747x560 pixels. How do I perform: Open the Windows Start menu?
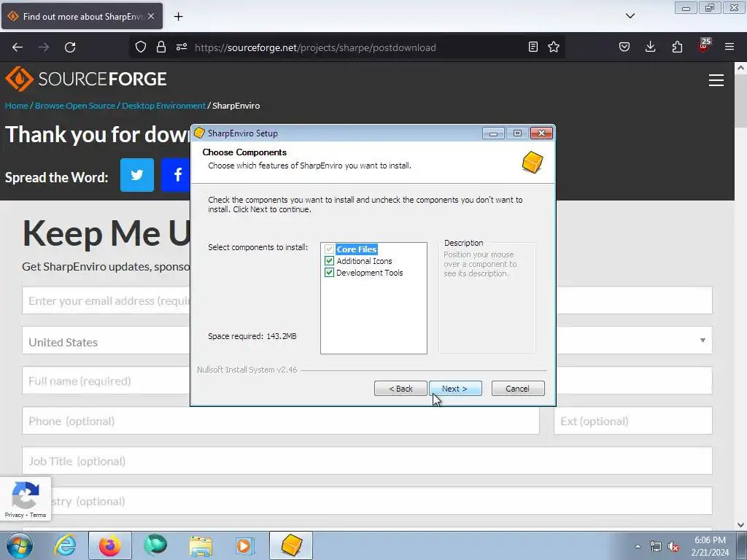coord(20,545)
